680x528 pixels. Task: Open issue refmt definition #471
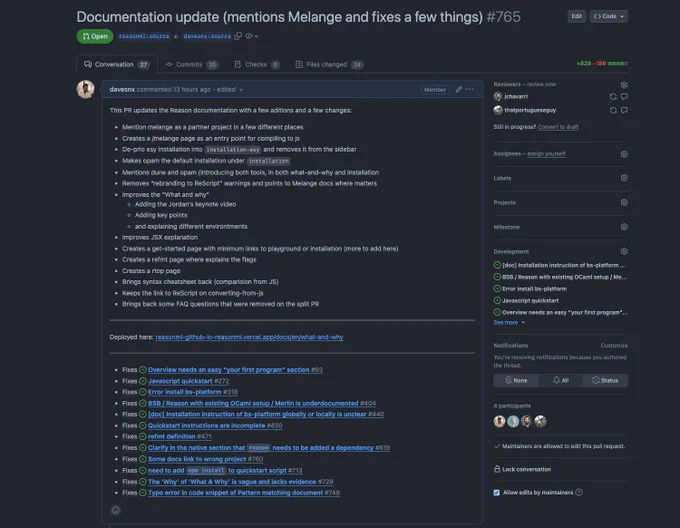pyautogui.click(x=180, y=437)
